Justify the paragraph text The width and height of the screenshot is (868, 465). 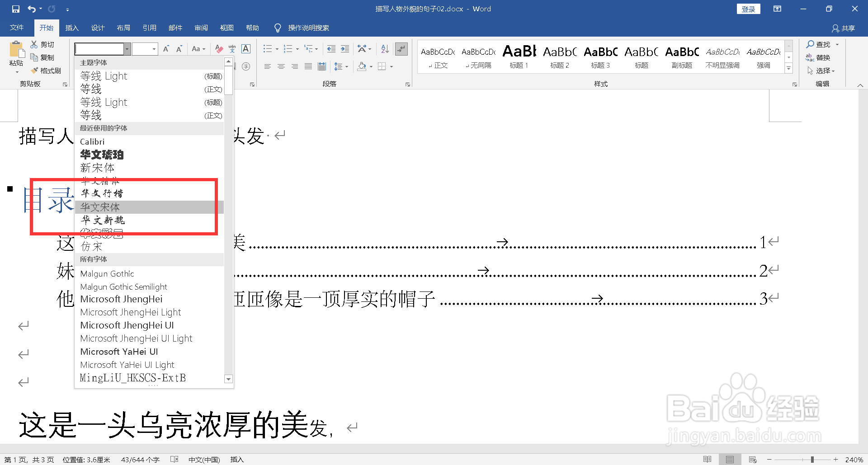[x=308, y=66]
